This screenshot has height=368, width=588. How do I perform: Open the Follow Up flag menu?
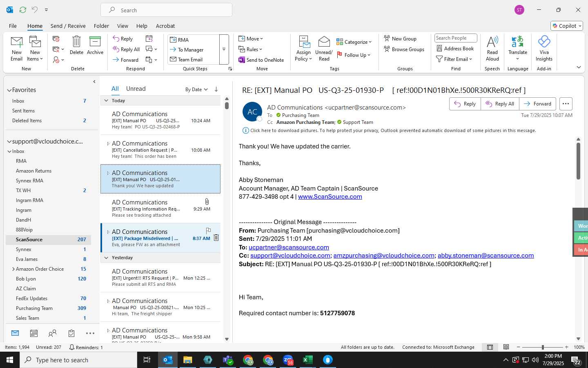pos(354,55)
